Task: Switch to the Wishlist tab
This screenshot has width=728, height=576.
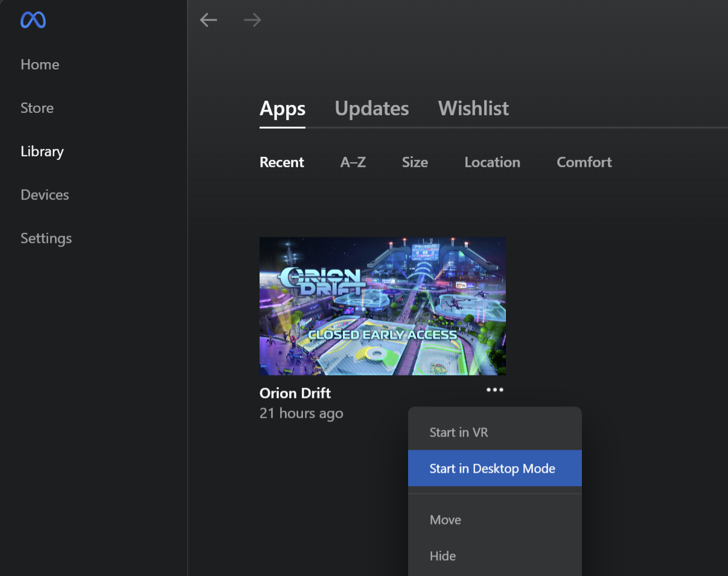Action: (473, 109)
